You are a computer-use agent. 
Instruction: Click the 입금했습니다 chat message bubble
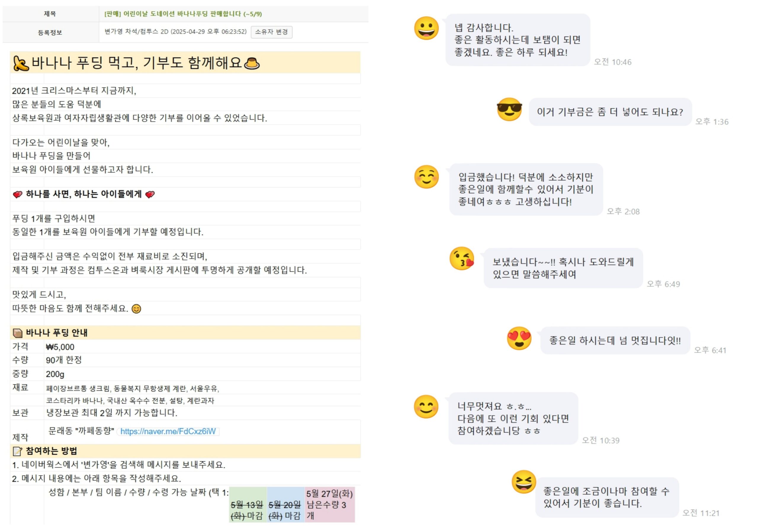pos(526,189)
